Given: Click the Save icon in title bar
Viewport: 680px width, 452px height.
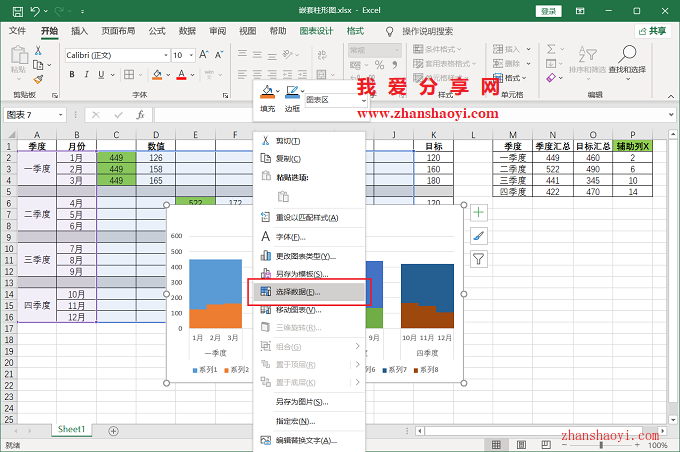Looking at the screenshot, I should point(18,11).
